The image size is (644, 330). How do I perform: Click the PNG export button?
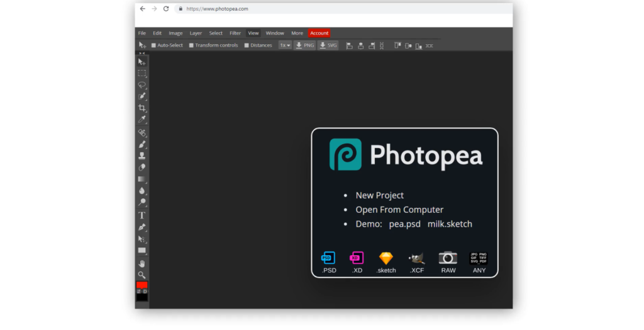305,45
